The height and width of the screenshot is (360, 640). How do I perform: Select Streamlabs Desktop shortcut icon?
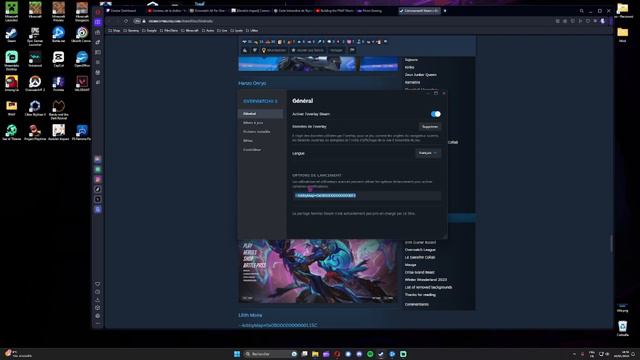(11, 60)
